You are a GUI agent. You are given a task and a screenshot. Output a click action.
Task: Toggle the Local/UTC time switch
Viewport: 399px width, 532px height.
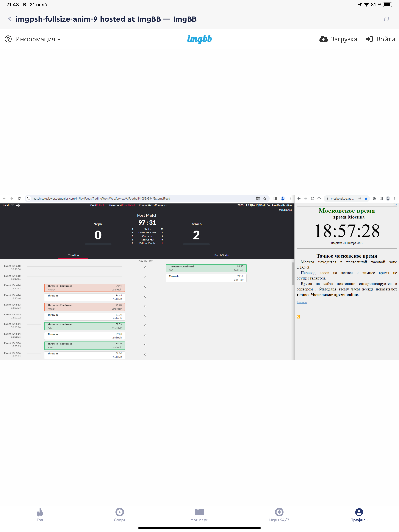click(x=8, y=205)
